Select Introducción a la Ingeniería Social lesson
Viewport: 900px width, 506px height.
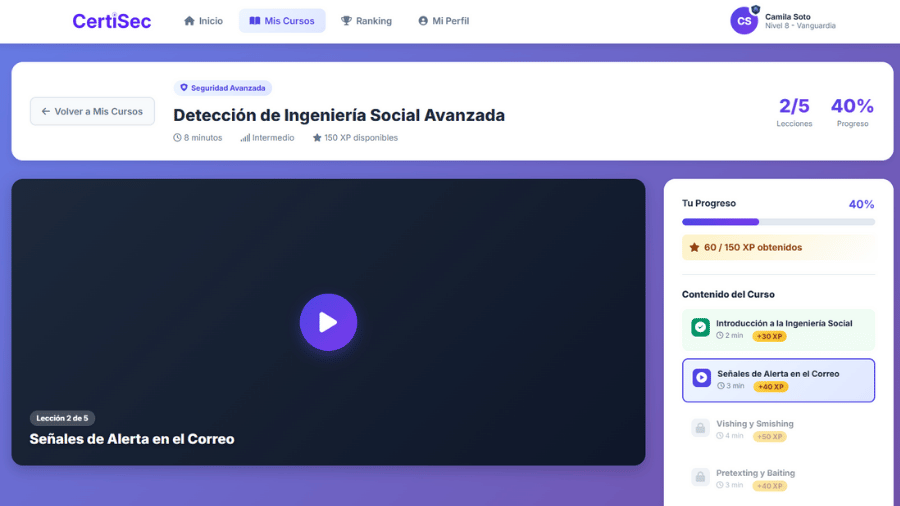[784, 323]
